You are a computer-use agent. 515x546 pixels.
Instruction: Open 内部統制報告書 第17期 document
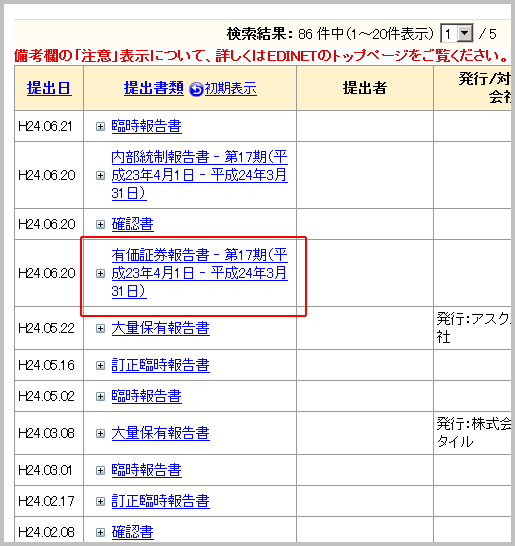[x=199, y=175]
